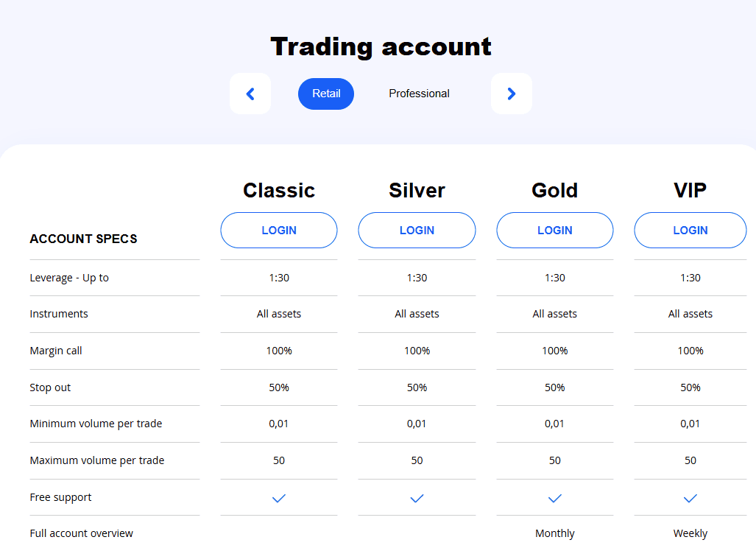Viewport: 756px width, 551px height.
Task: Click the Weekly account overview value for VIP
Action: pos(690,533)
